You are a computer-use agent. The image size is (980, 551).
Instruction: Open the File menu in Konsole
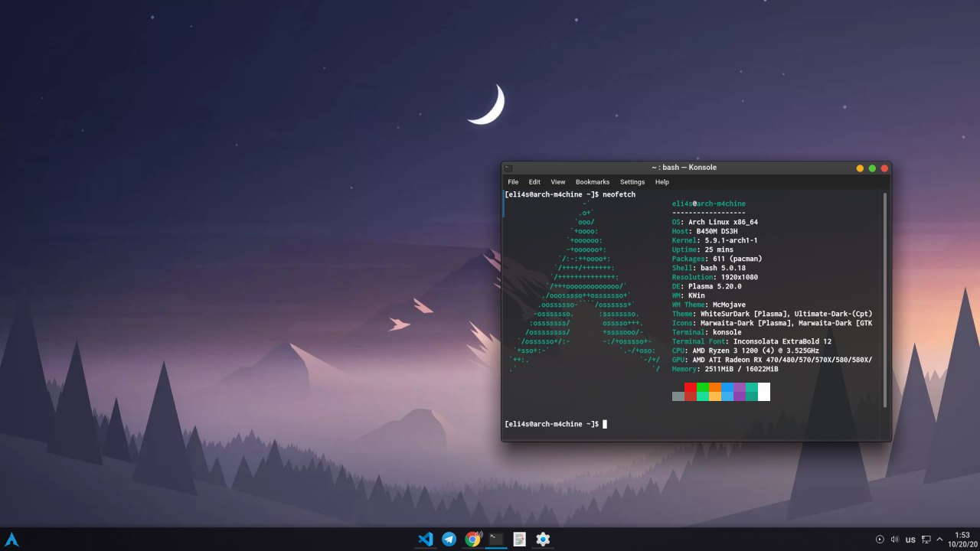pos(513,182)
